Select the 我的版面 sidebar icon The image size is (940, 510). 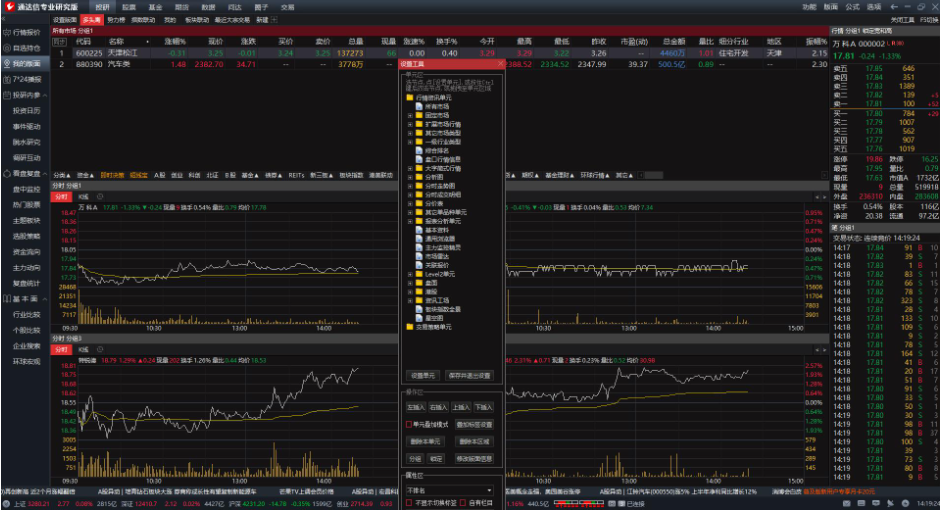click(7, 63)
